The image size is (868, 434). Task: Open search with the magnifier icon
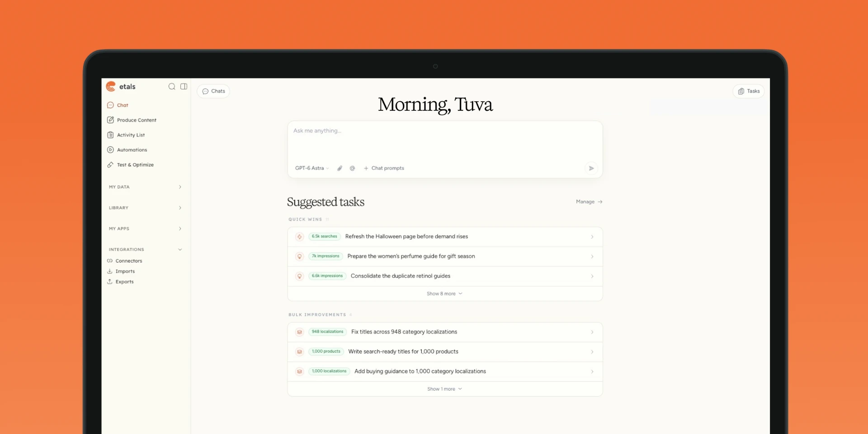(x=172, y=86)
